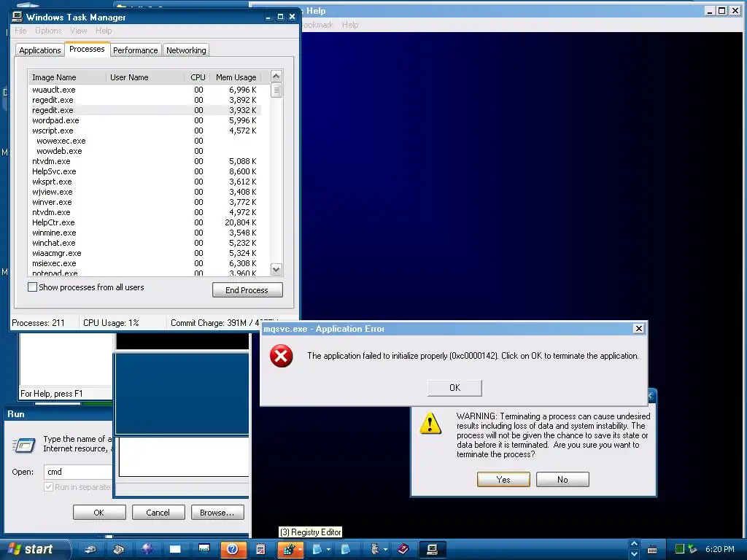
Task: Open Task Manager Help menu
Action: [104, 31]
